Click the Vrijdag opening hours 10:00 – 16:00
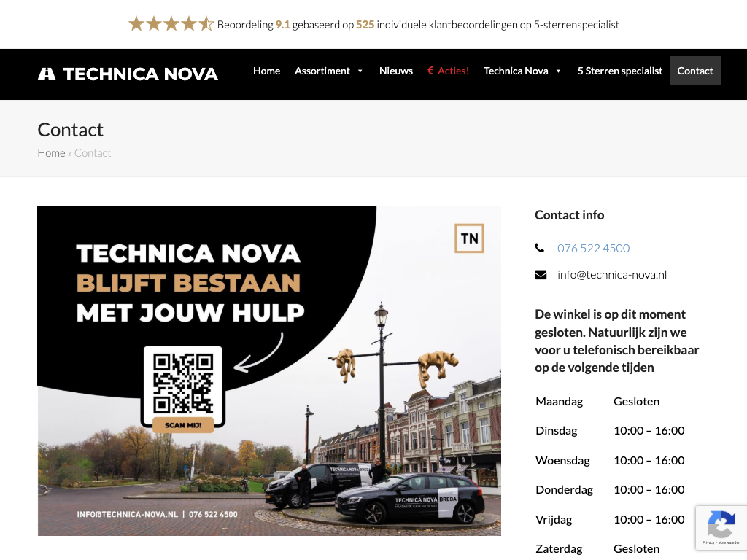Image resolution: width=747 pixels, height=560 pixels. pyautogui.click(x=649, y=519)
